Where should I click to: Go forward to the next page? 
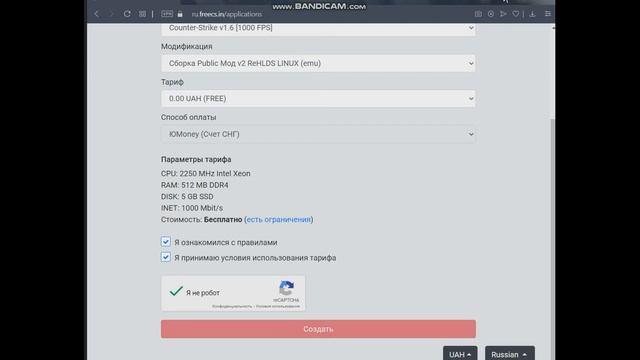111,14
